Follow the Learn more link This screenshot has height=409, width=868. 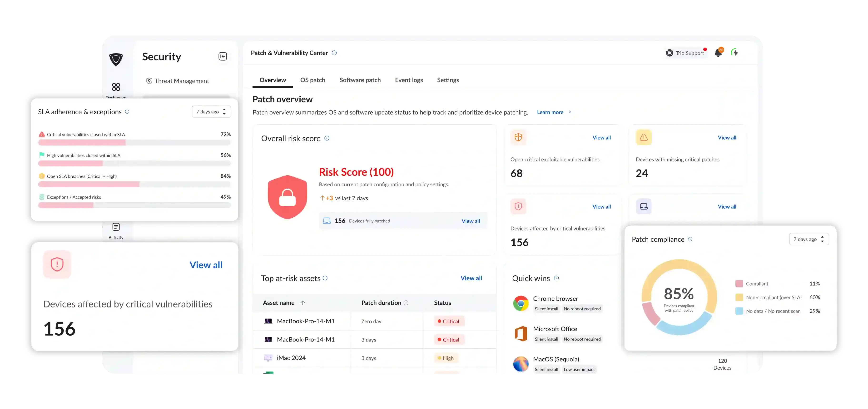pos(554,112)
